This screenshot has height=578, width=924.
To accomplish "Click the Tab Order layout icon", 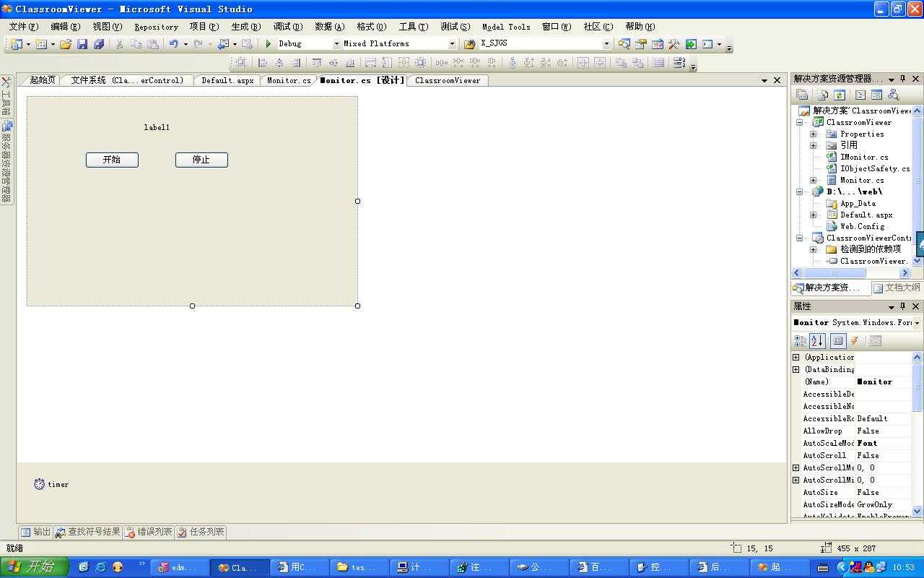I will [679, 63].
